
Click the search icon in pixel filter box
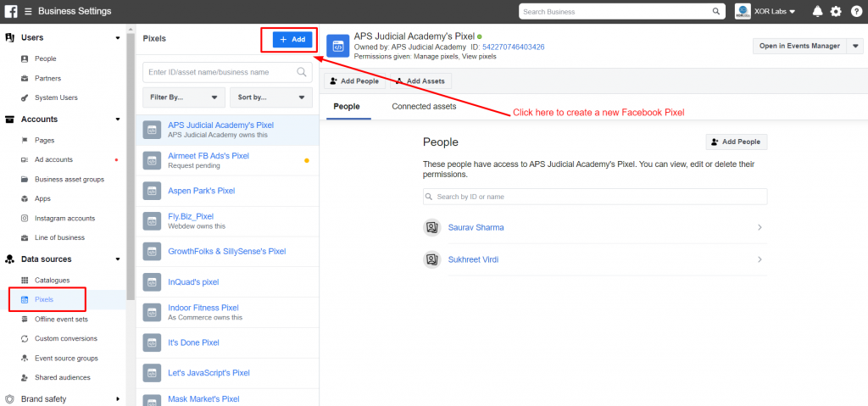coord(302,72)
